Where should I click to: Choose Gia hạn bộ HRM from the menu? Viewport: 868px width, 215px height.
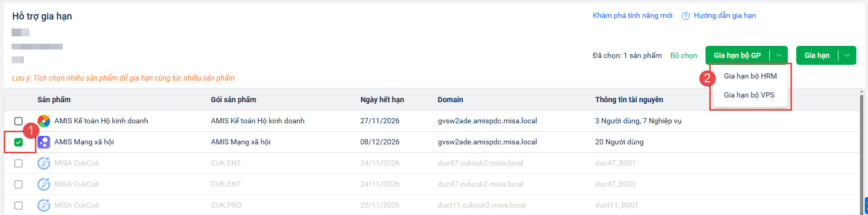coord(750,76)
